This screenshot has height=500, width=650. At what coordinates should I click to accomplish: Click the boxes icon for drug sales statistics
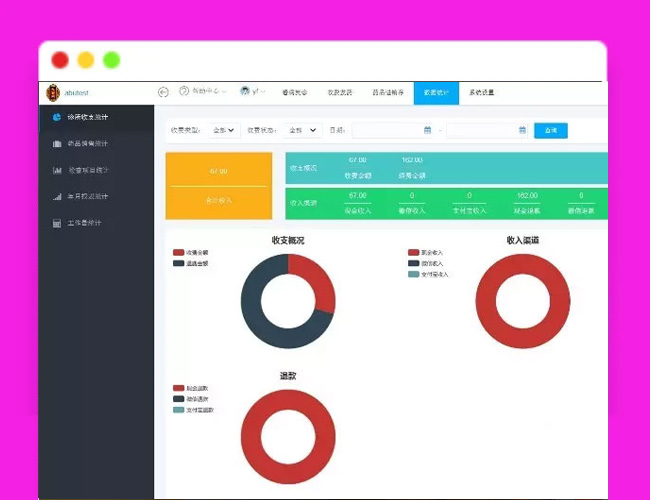(x=57, y=144)
